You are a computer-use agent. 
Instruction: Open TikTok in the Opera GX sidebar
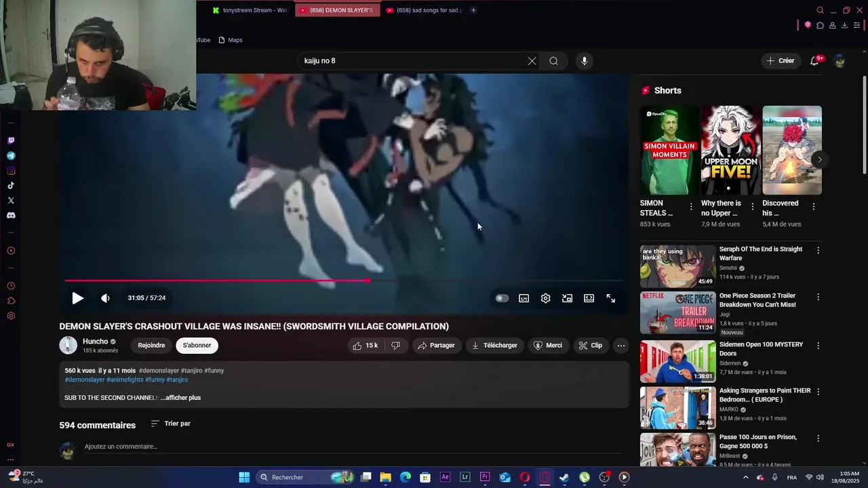click(11, 186)
